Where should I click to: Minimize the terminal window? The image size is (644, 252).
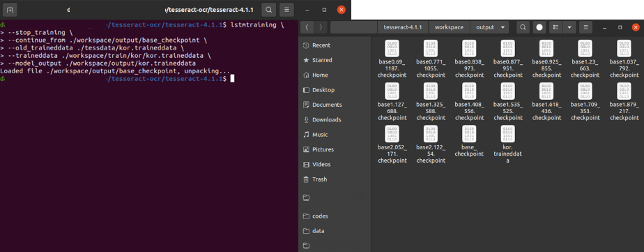[307, 10]
